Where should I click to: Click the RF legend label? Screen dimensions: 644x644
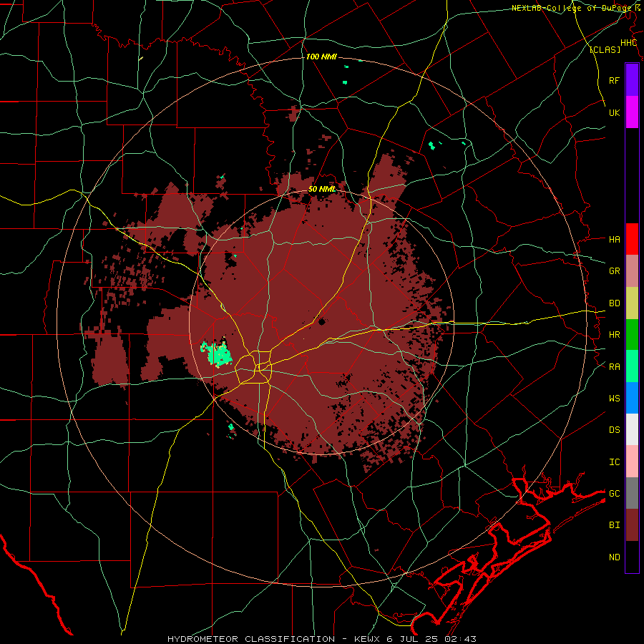coord(614,80)
